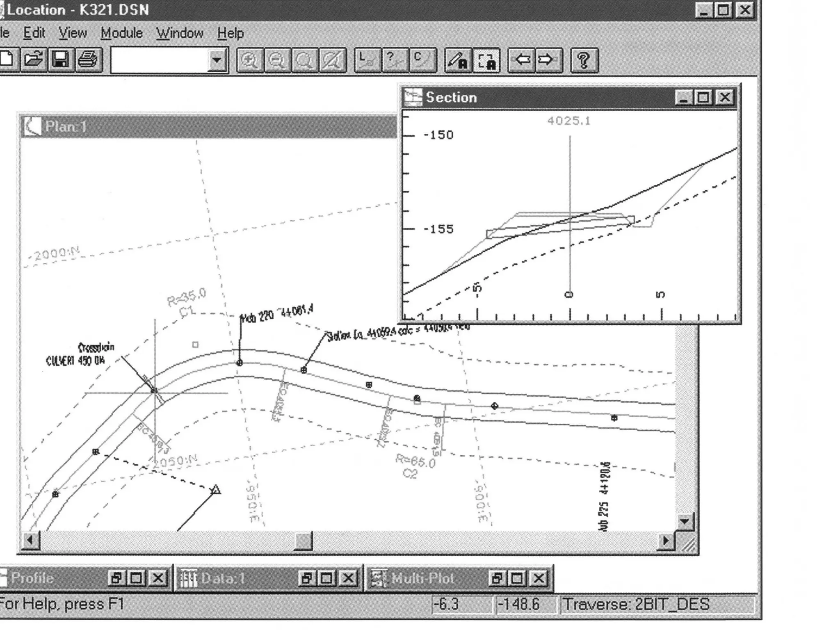Open context help question mark icon

(584, 61)
